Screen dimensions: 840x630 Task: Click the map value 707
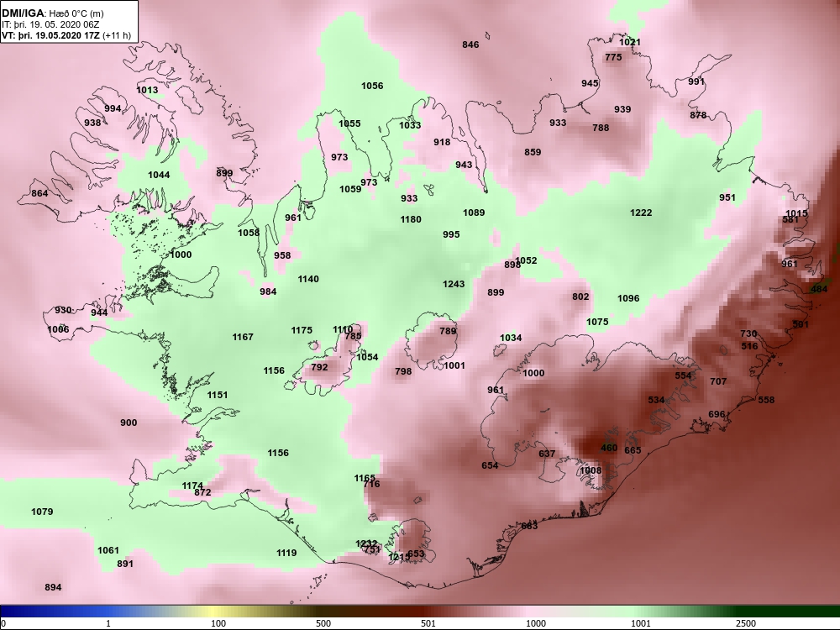click(718, 381)
